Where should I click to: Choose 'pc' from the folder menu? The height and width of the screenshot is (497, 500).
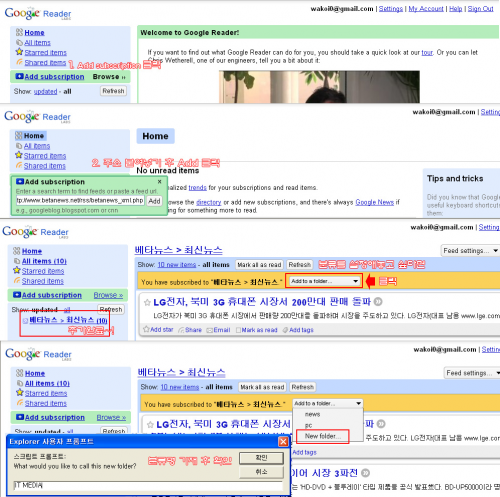309,425
